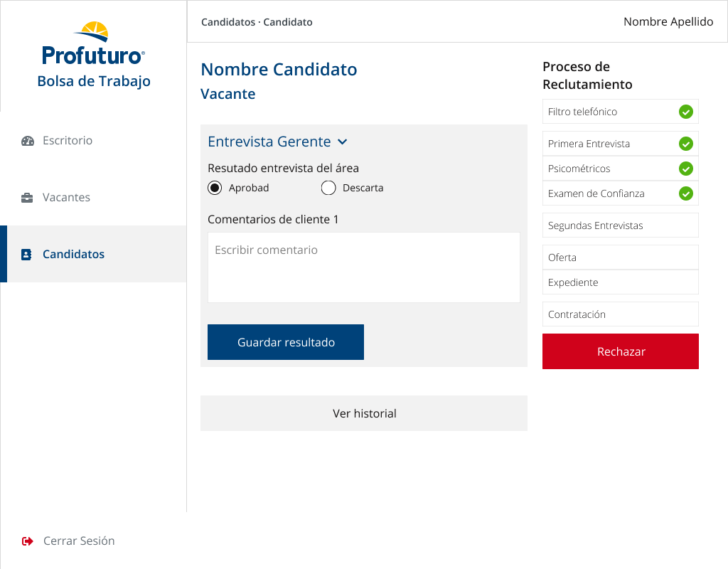Open the Vacantes menu item

(x=66, y=198)
